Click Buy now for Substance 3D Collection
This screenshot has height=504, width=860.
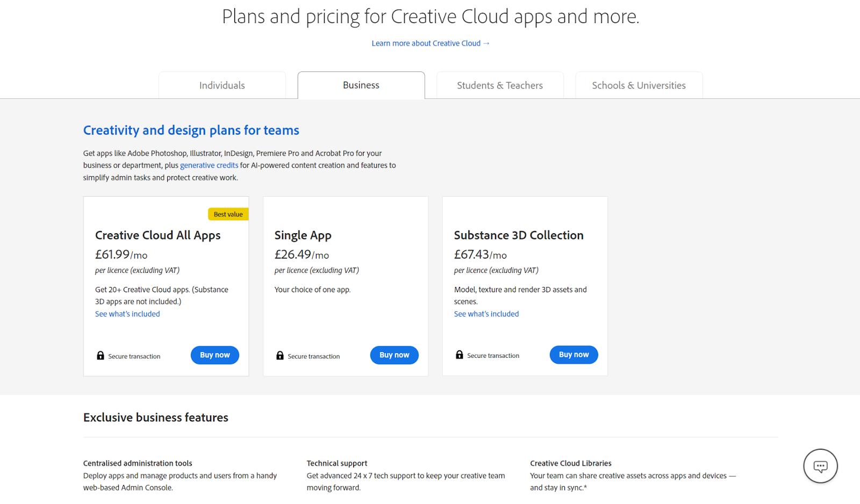pos(574,354)
